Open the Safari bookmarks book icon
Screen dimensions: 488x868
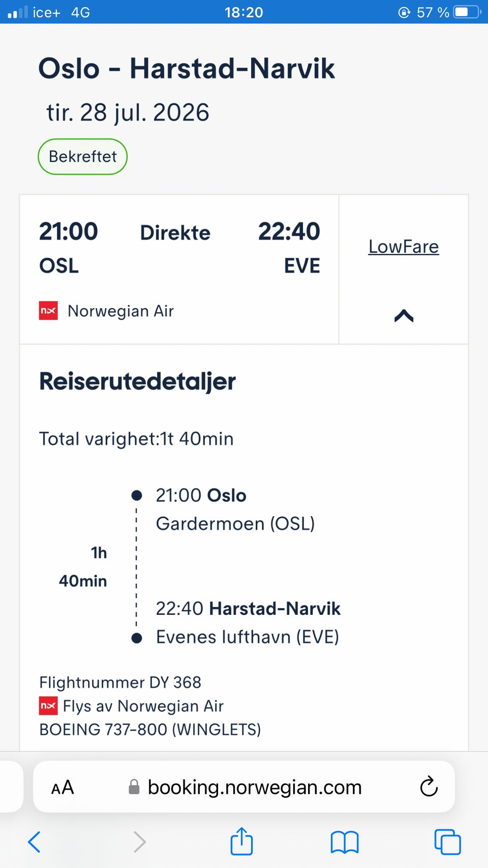[x=345, y=842]
